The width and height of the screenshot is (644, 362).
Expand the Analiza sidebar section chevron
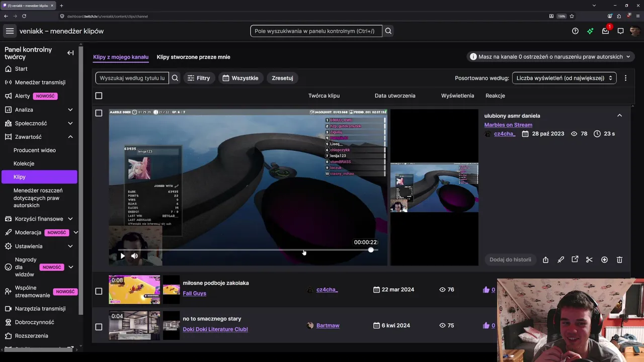[x=70, y=110]
